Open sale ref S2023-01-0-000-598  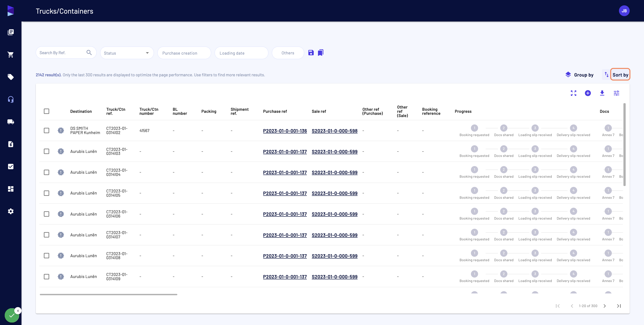(335, 130)
